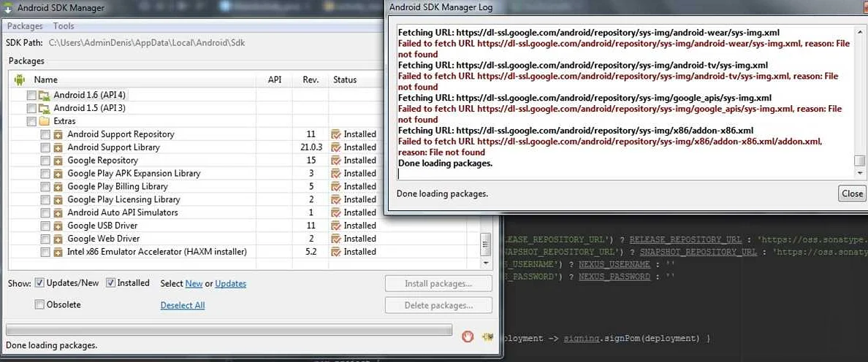This screenshot has height=362, width=868.
Task: Click the Android Support Library package icon
Action: point(58,147)
